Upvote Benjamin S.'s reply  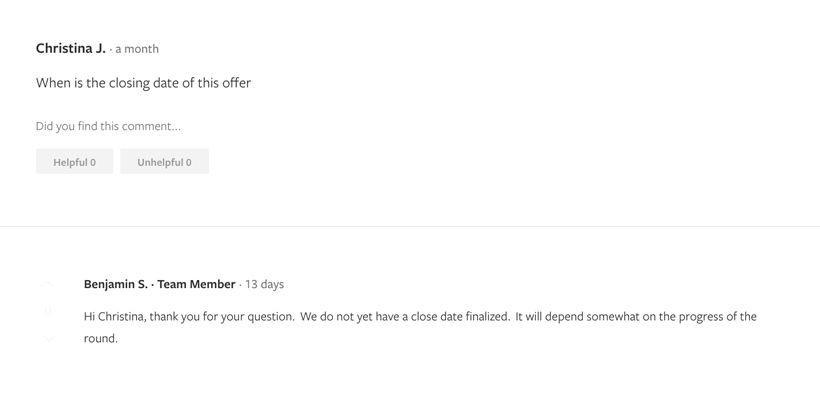(x=47, y=285)
